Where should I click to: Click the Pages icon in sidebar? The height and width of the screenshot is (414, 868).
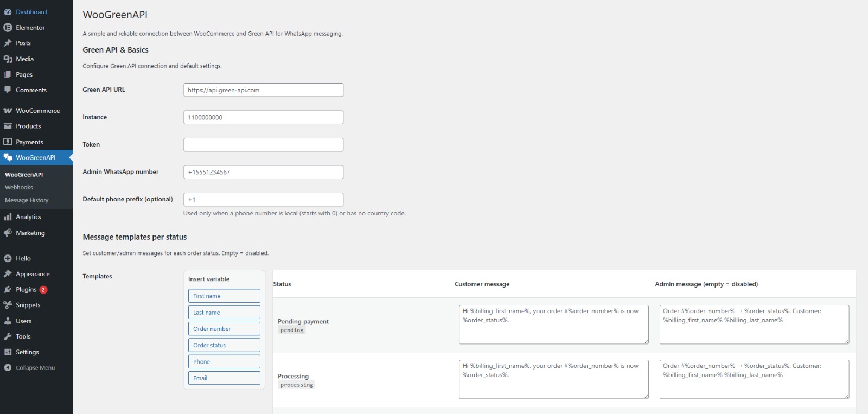[8, 74]
